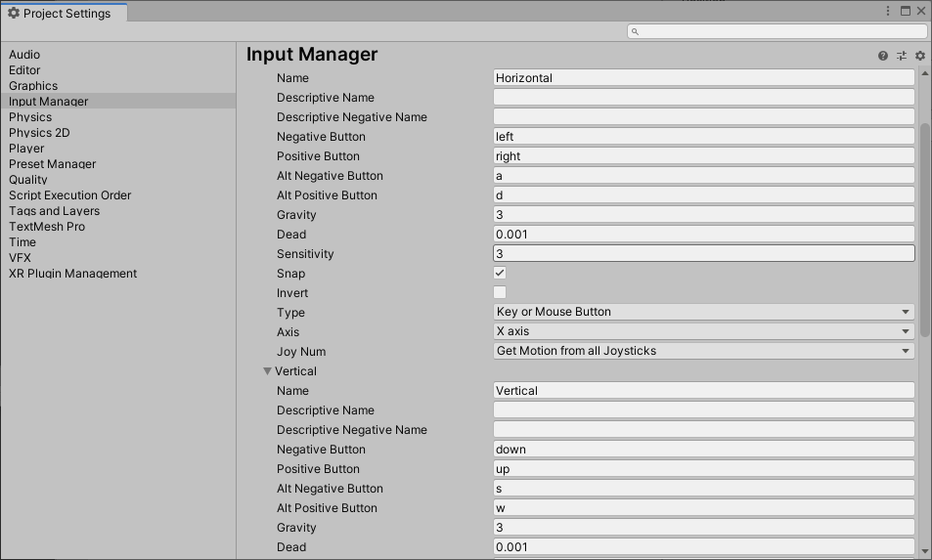This screenshot has height=560, width=932.
Task: Click the Vertical Name field
Action: (x=704, y=391)
